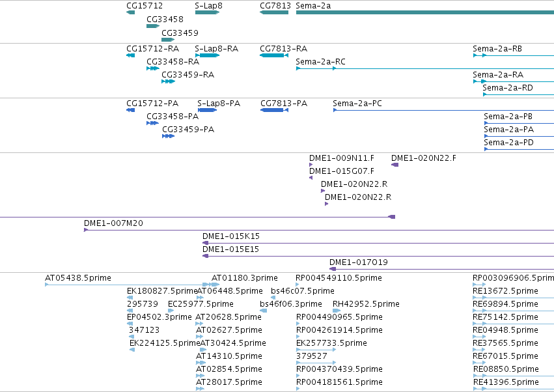Select the CG15712 gene label

(145, 6)
